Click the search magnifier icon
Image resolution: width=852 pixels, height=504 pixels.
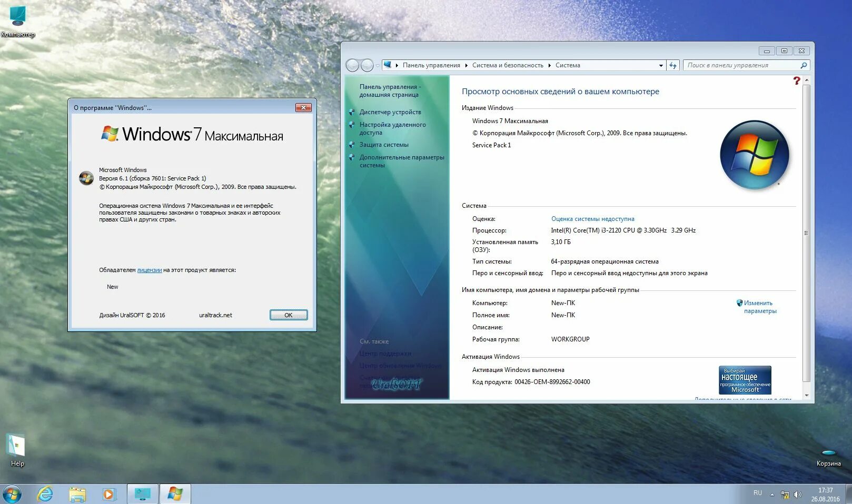click(804, 65)
